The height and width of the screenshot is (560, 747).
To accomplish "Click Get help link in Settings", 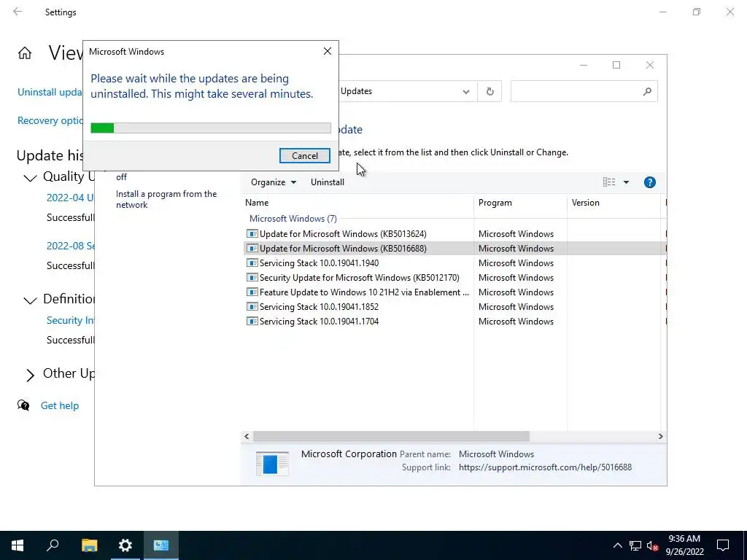I will (60, 405).
